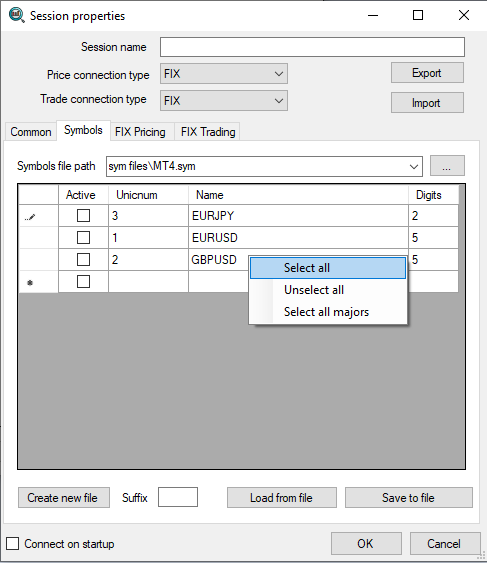Tick the Active checkbox for EURJPY
This screenshot has height=563, width=487.
[83, 216]
